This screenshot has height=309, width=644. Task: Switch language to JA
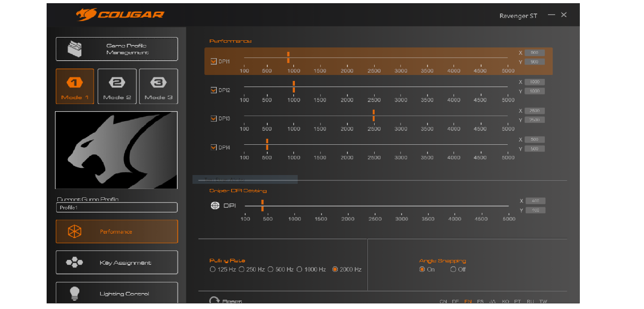493,301
